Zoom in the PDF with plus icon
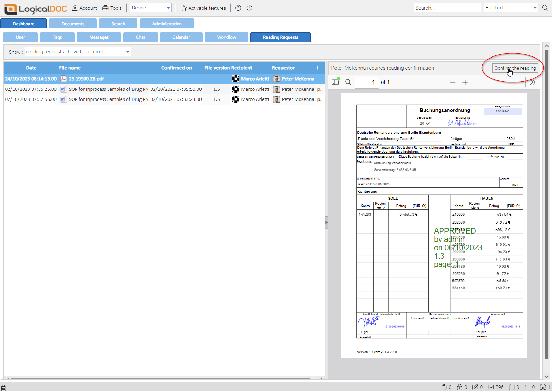This screenshot has width=552, height=392. pos(465,82)
